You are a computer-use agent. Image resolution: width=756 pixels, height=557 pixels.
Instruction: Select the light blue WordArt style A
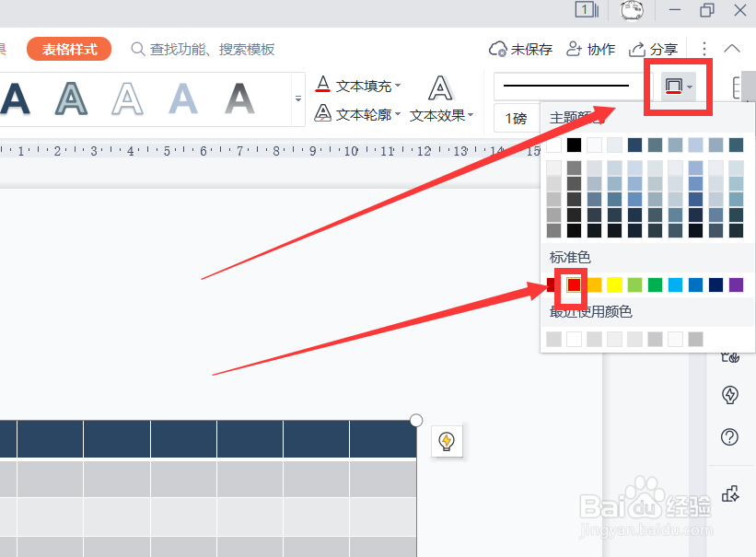183,99
